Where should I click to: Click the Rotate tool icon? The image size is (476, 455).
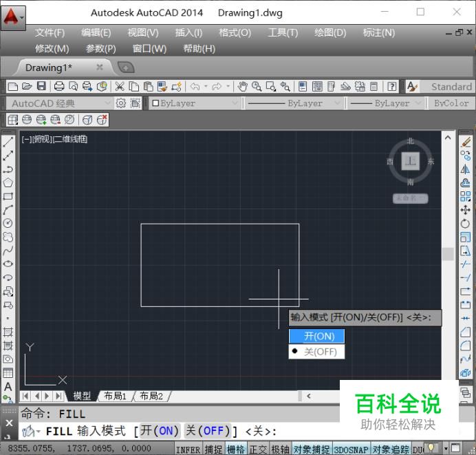point(466,223)
